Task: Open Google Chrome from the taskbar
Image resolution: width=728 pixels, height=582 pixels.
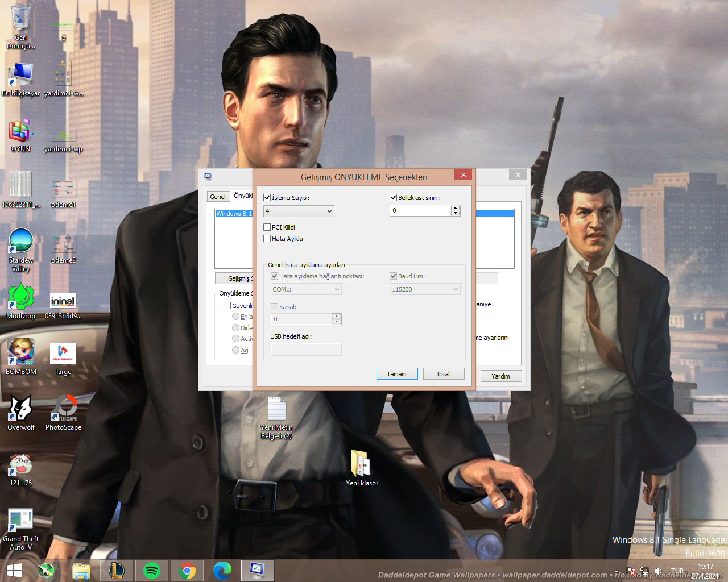Action: [187, 571]
